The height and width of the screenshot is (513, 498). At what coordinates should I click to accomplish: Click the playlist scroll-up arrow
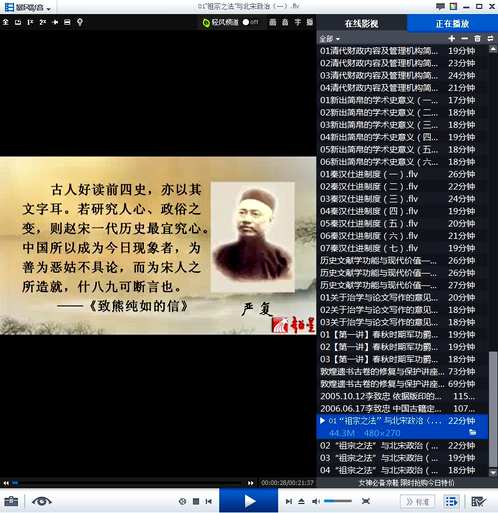click(x=493, y=49)
